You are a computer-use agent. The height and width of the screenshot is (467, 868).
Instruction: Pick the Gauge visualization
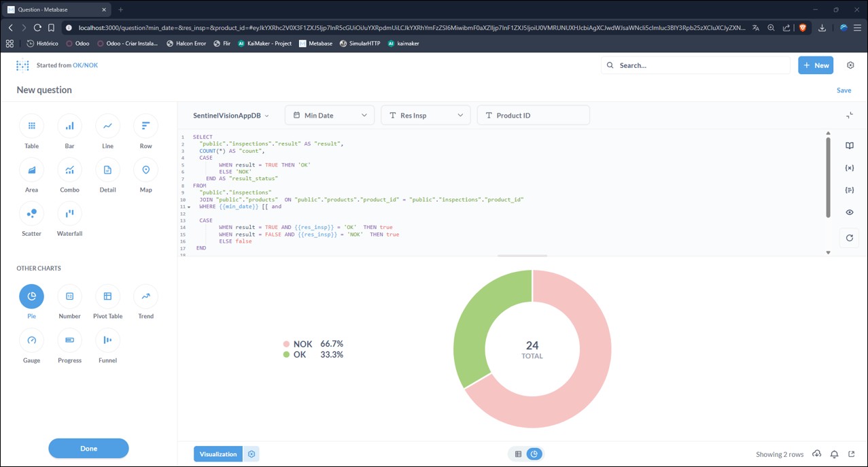click(31, 340)
